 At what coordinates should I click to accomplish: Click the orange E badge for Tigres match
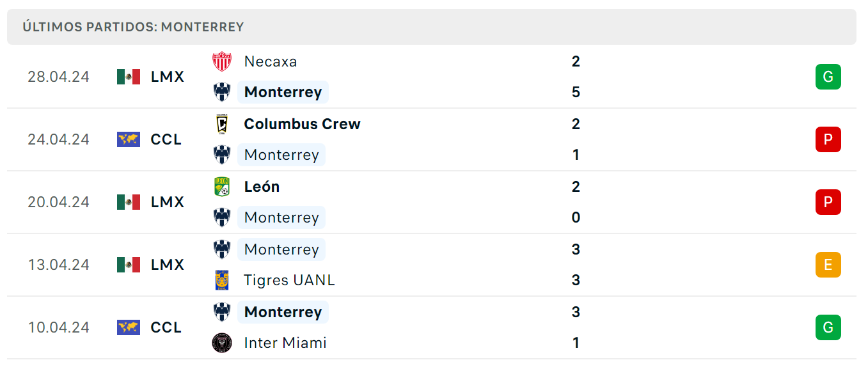(828, 265)
